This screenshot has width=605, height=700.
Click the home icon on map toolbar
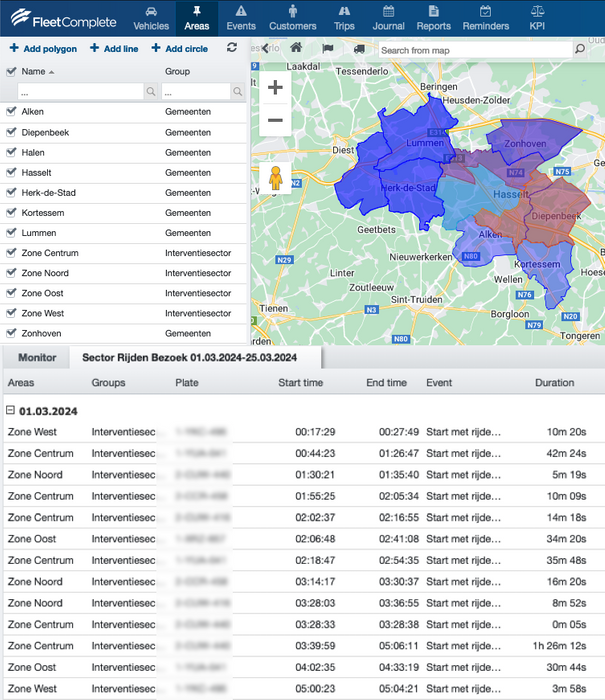pyautogui.click(x=296, y=48)
